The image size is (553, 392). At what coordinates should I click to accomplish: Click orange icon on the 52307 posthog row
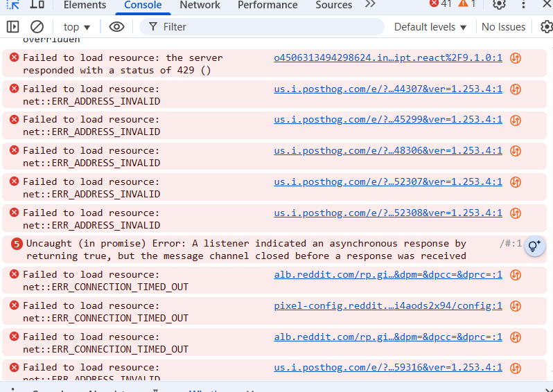516,182
